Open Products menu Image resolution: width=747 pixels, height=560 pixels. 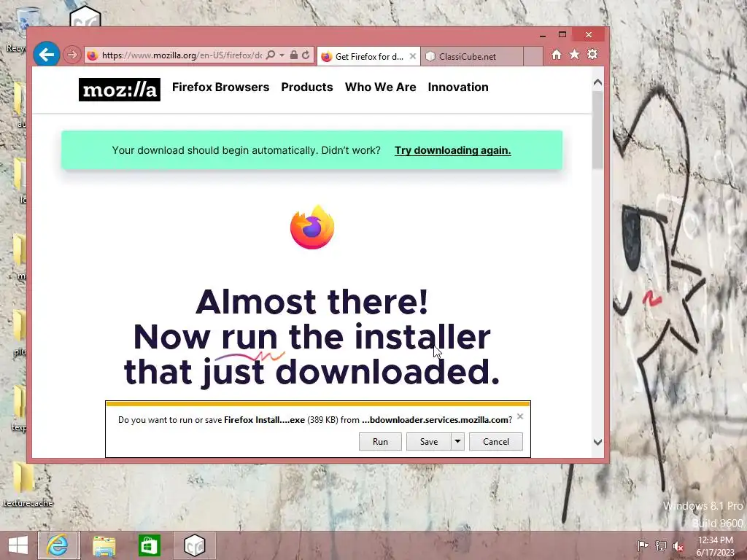click(307, 87)
